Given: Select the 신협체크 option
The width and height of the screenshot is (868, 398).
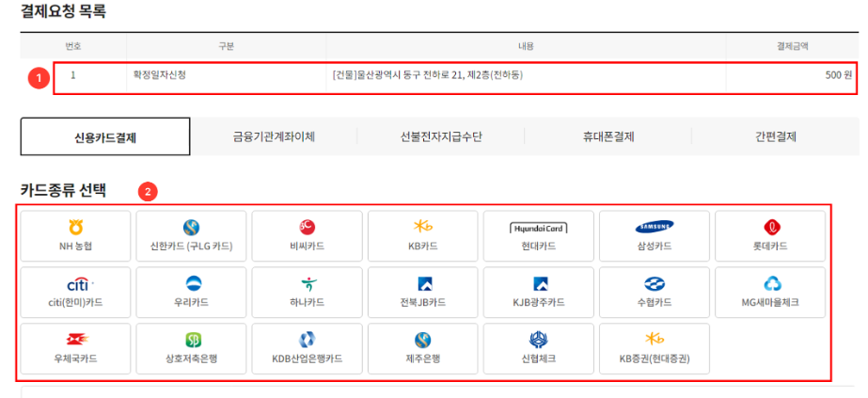Looking at the screenshot, I should [x=539, y=349].
